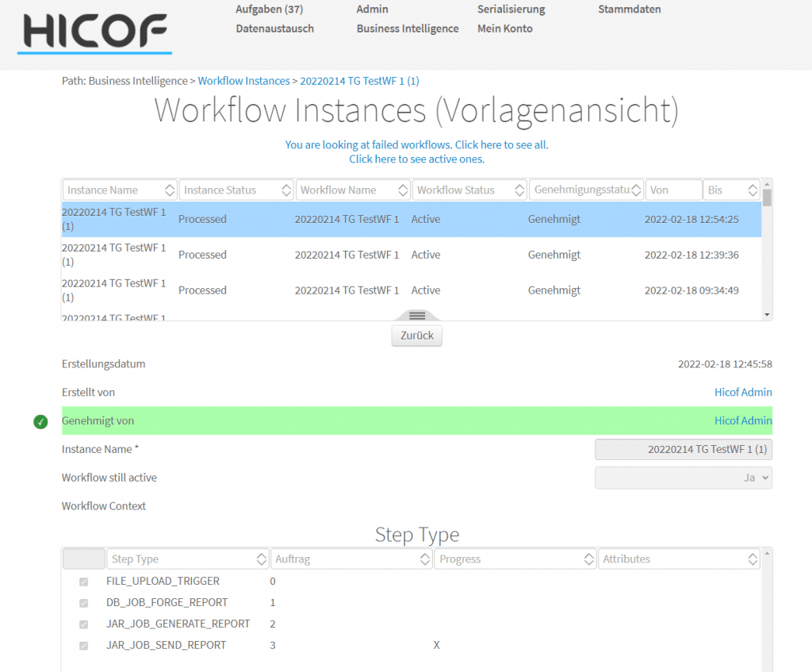Click the Instance Name text field
Image resolution: width=812 pixels, height=672 pixels.
tap(684, 449)
